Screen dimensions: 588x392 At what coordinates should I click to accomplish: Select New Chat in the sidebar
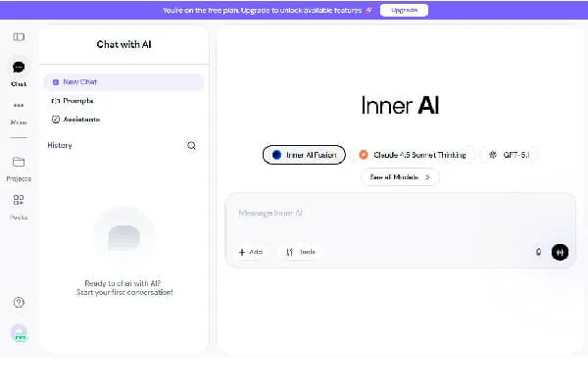tap(123, 81)
